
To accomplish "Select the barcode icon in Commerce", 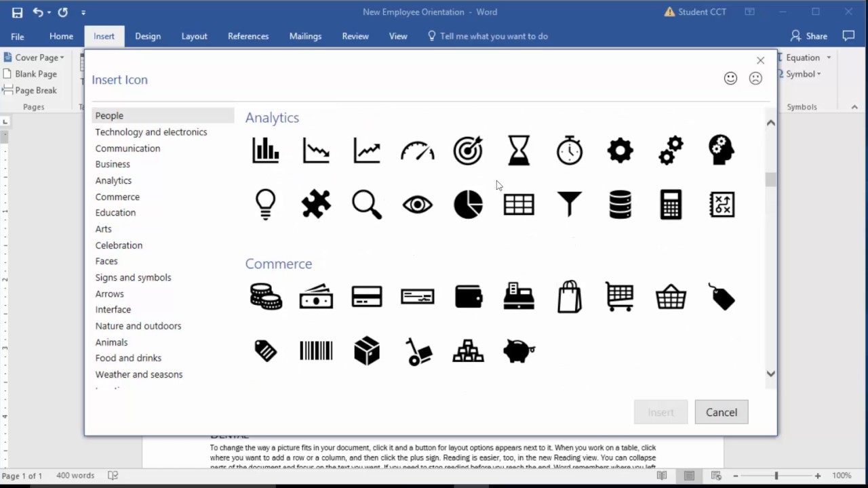I will coord(315,350).
